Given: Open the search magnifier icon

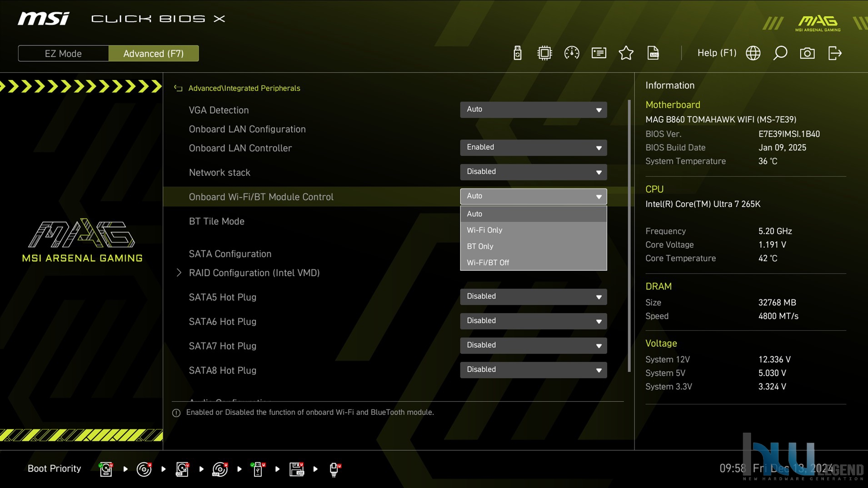Looking at the screenshot, I should tap(780, 53).
